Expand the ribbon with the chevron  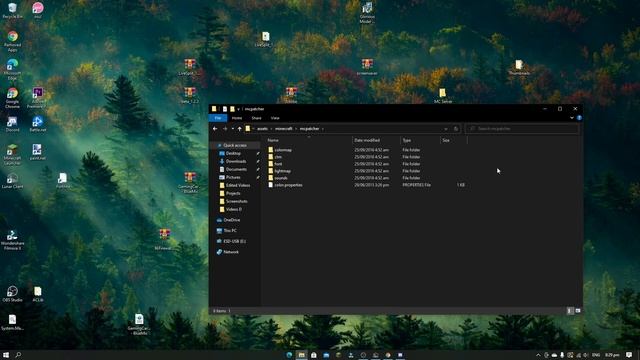click(x=572, y=118)
